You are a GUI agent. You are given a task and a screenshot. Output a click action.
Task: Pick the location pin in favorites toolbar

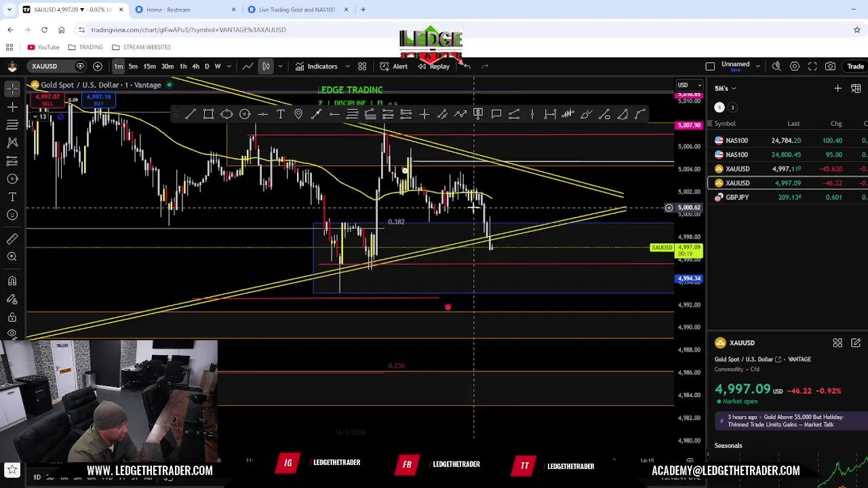click(298, 114)
